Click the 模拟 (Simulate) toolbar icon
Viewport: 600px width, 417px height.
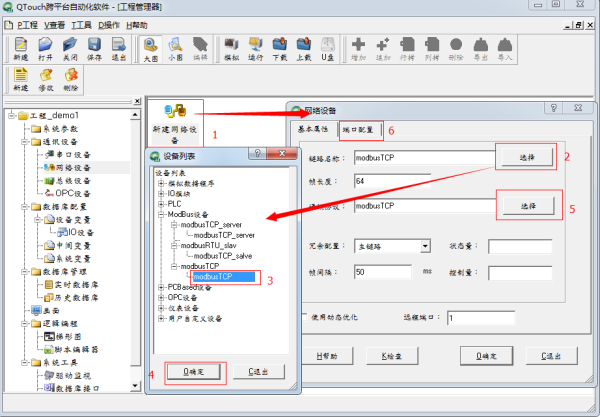coord(231,49)
